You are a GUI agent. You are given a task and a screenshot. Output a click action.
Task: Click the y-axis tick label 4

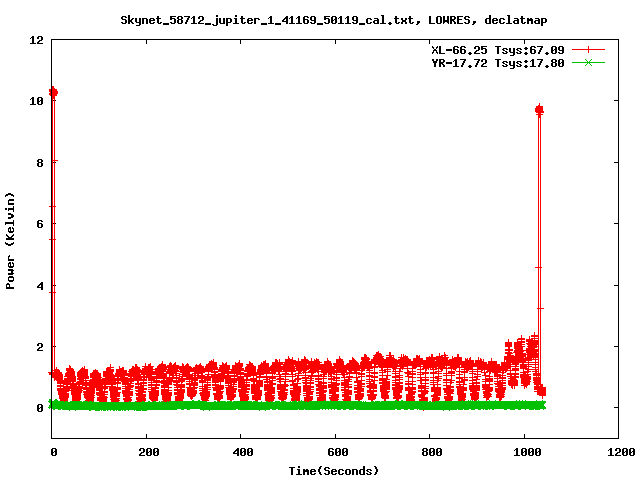[x=39, y=286]
